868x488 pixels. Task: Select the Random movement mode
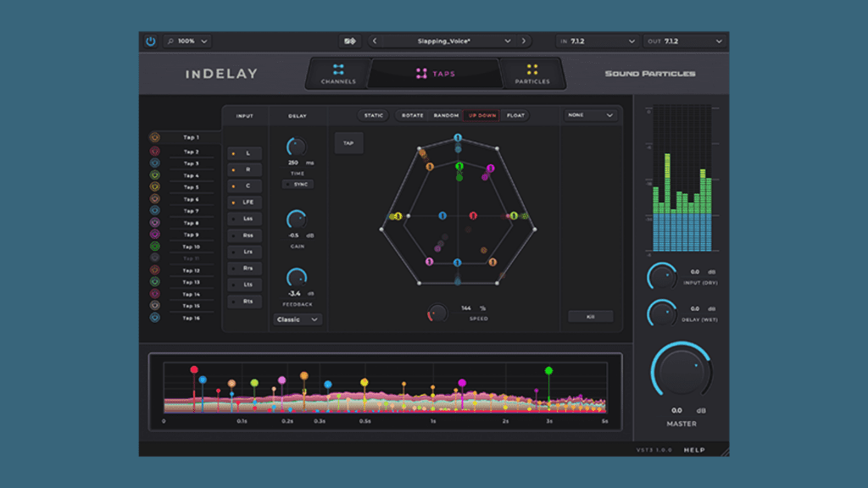tap(446, 115)
